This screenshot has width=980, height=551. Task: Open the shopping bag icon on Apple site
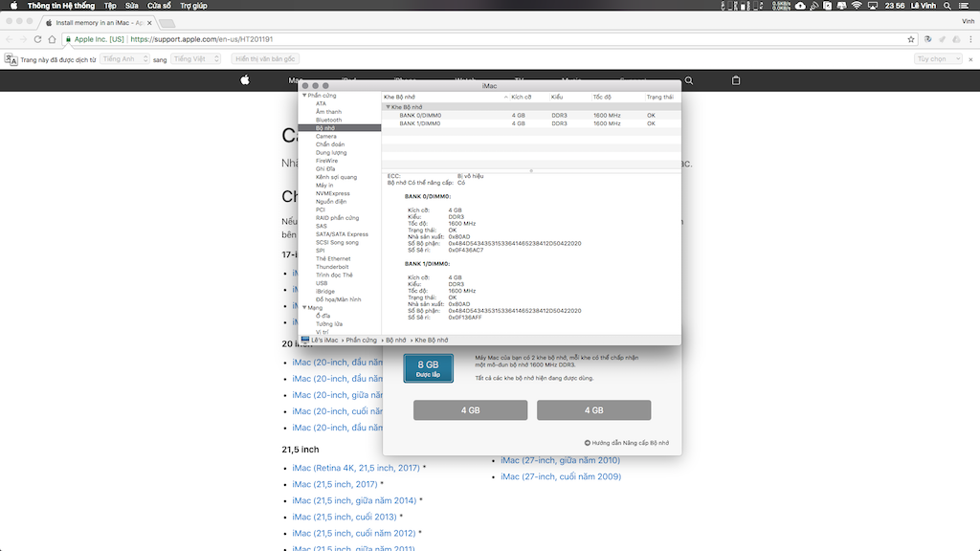pyautogui.click(x=736, y=80)
